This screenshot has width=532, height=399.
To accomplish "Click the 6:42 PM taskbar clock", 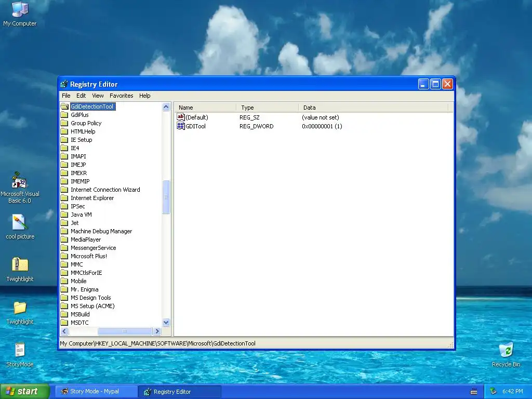I will [x=512, y=392].
